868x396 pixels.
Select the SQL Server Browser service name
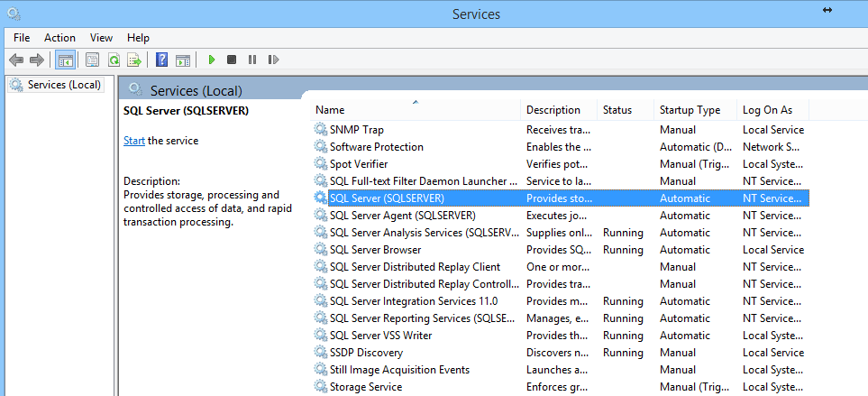tap(375, 250)
